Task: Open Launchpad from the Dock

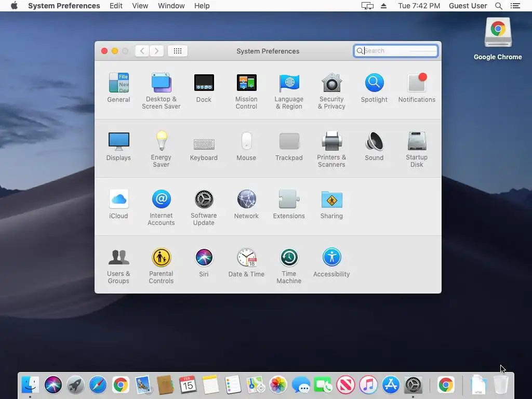Action: (x=75, y=385)
